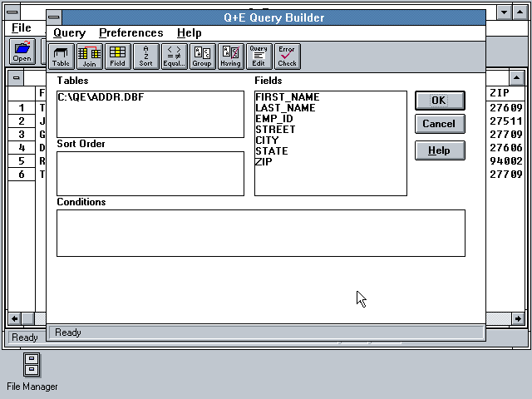Open the Preferences menu
The image size is (532, 399).
click(131, 33)
